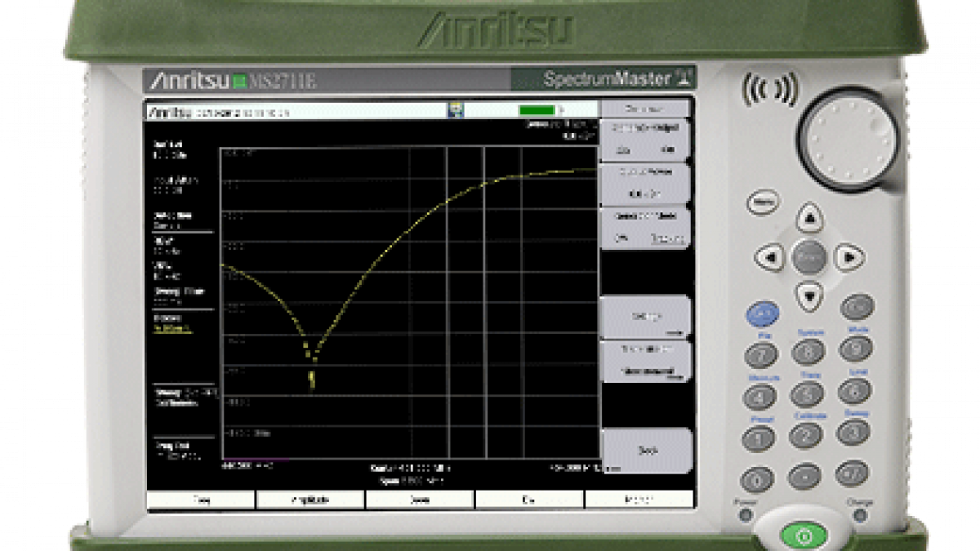Select the Span soft key
The height and width of the screenshot is (551, 980).
pos(420,500)
